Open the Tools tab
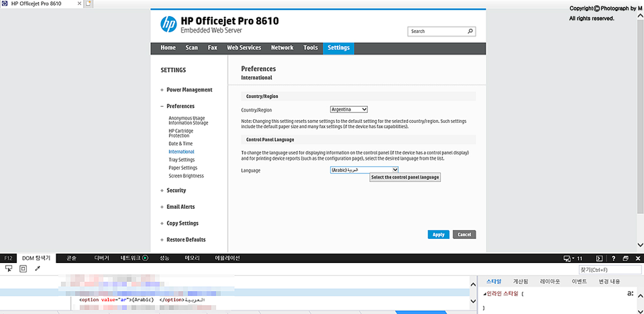This screenshot has height=314, width=644. tap(310, 48)
